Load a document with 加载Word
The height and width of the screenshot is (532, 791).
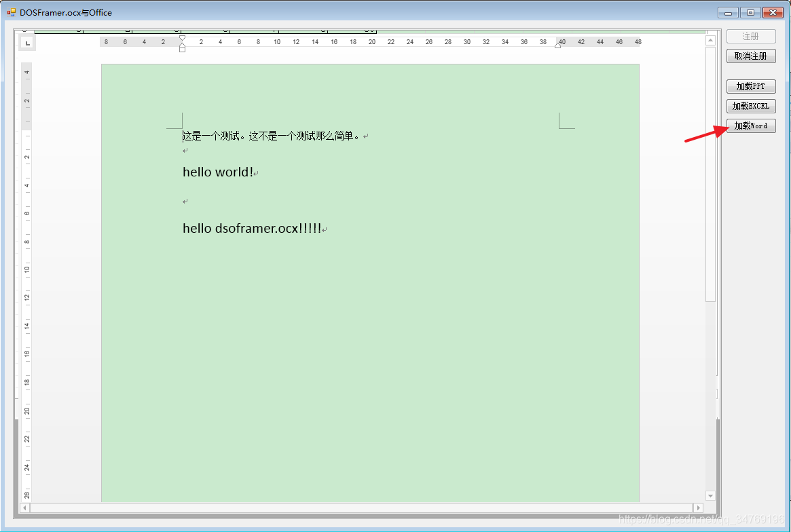point(751,126)
